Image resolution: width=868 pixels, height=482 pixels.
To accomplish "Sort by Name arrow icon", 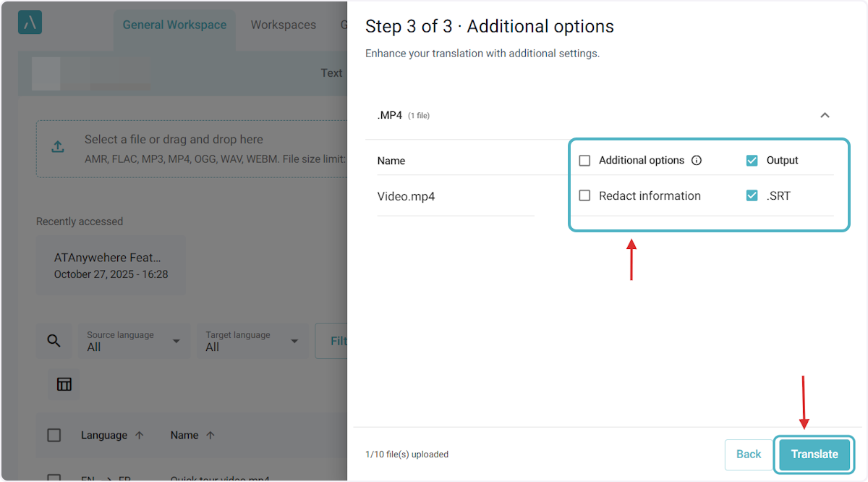I will 210,436.
